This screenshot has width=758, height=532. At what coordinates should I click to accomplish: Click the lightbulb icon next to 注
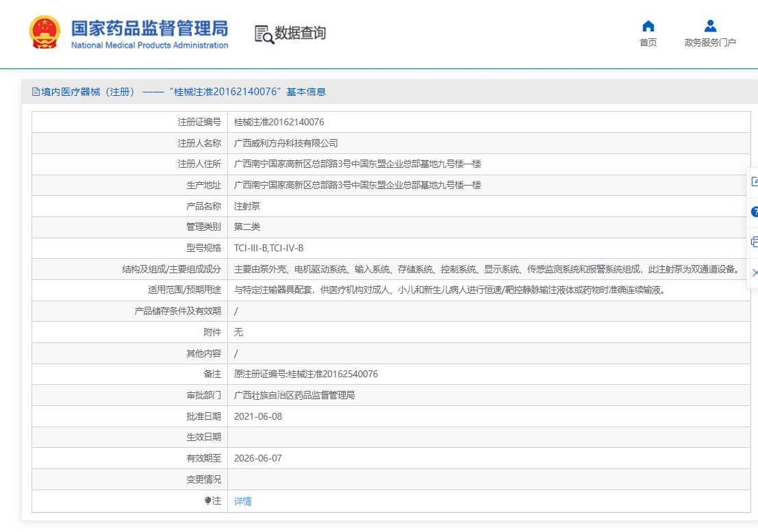(208, 501)
